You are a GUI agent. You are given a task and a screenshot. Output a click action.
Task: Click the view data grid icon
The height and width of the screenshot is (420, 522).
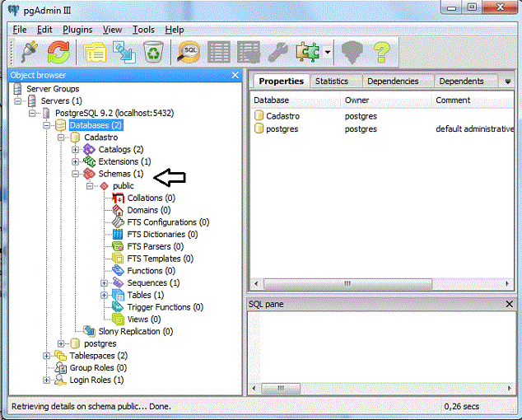pos(219,52)
